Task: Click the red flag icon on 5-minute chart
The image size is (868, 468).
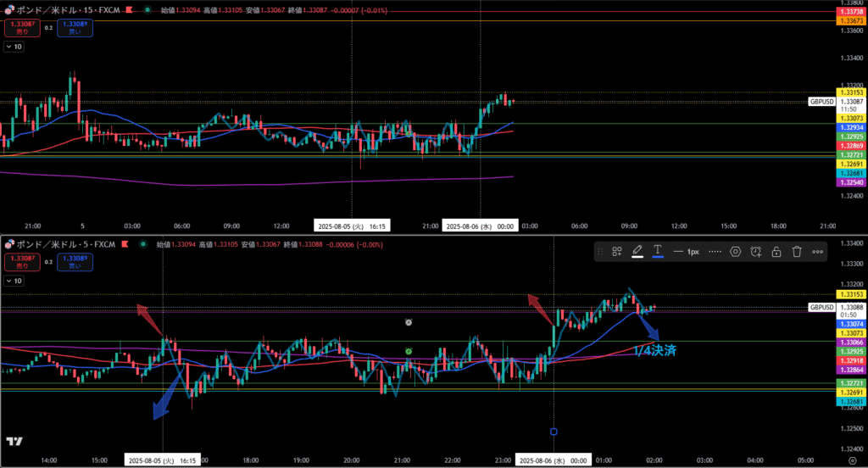Action: (x=125, y=244)
